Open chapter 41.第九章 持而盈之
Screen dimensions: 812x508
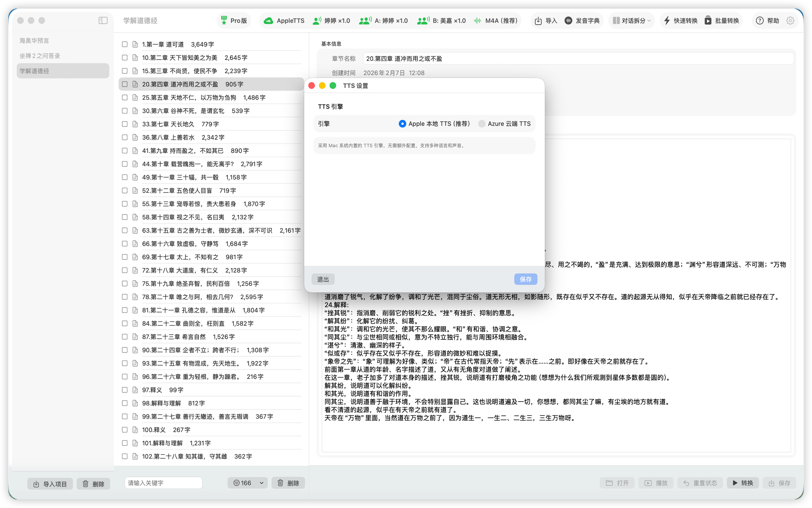(x=211, y=150)
